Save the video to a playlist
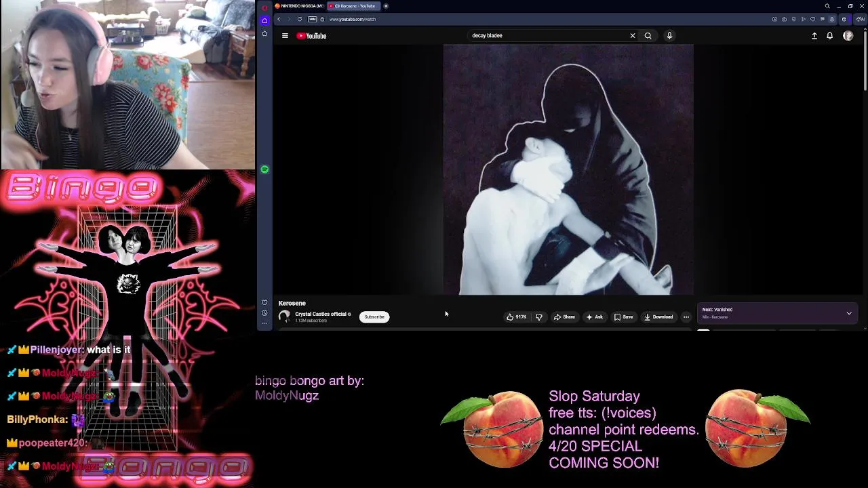This screenshot has width=868, height=488. [x=624, y=317]
